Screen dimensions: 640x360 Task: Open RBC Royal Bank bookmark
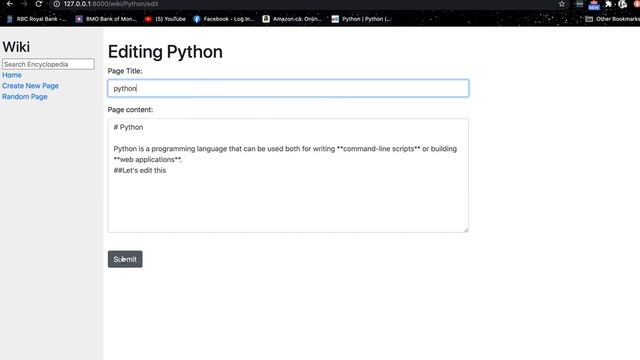(36, 19)
